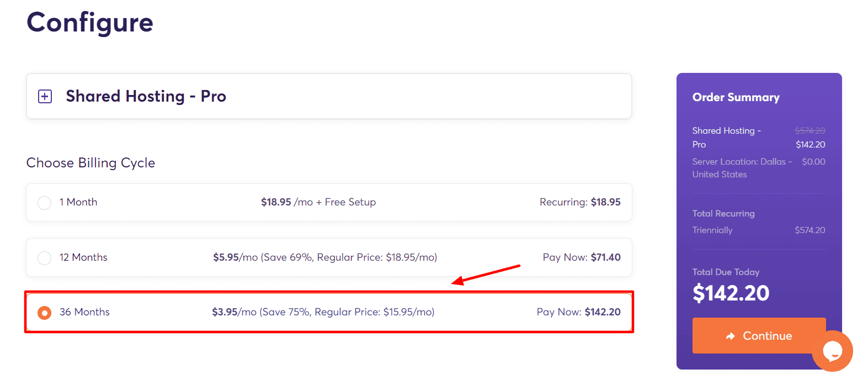The height and width of the screenshot is (385, 868).
Task: Click the 1 Month billing label
Action: 78,202
